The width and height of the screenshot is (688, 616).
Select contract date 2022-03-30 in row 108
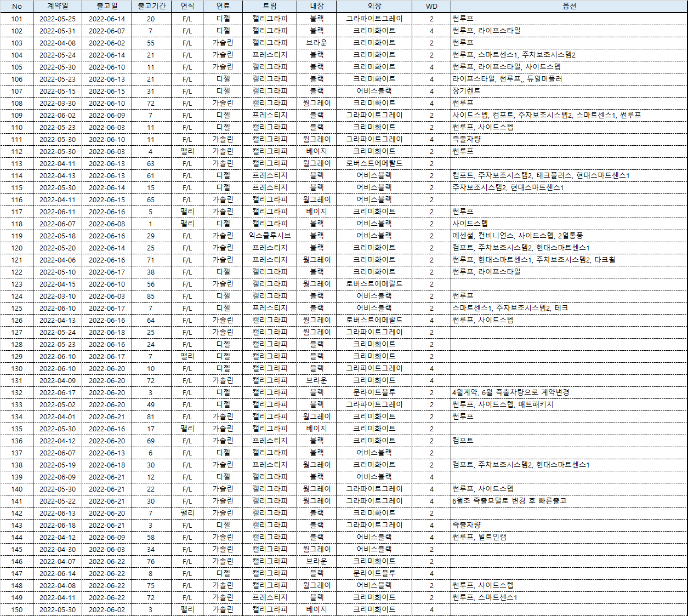point(58,103)
